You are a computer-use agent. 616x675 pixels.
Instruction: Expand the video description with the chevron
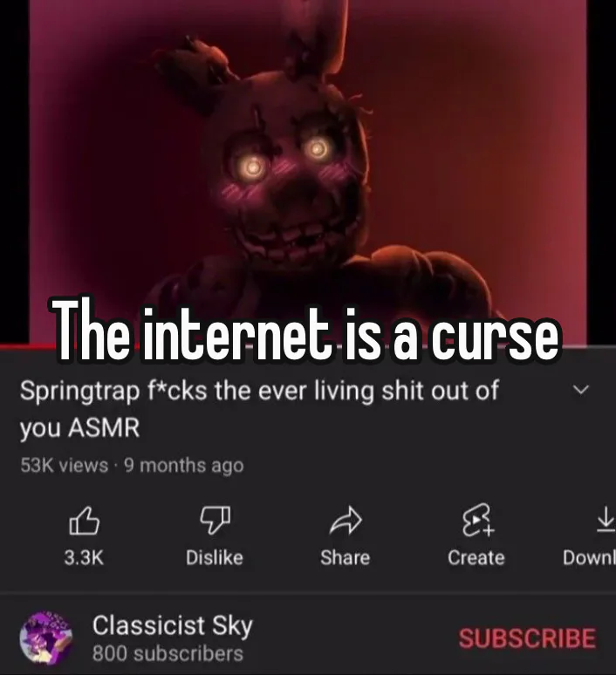point(581,390)
